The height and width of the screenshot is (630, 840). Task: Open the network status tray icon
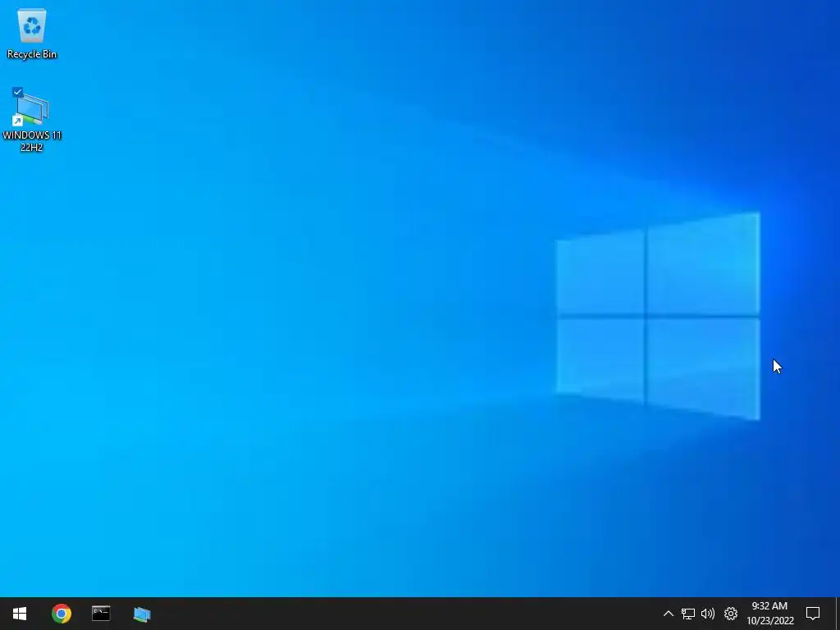(x=688, y=614)
